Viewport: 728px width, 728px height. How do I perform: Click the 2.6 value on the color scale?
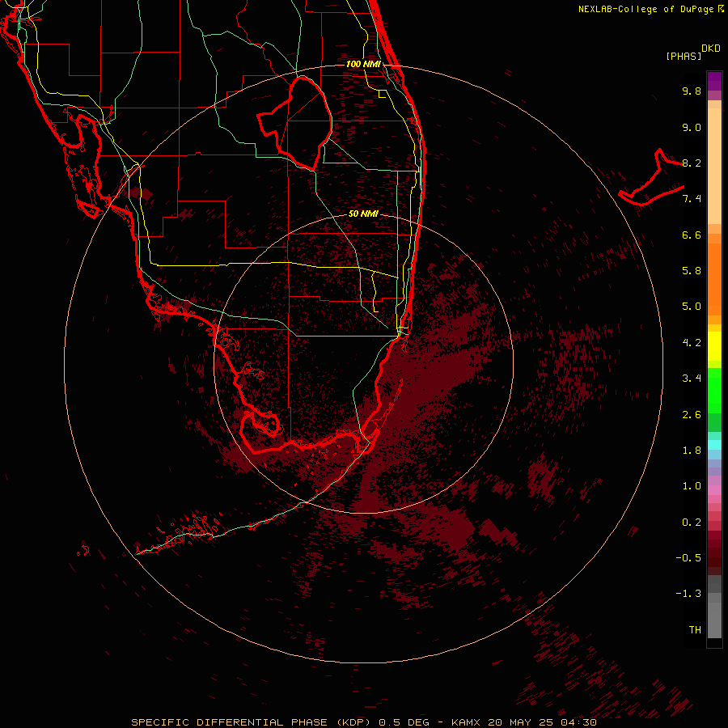(692, 415)
